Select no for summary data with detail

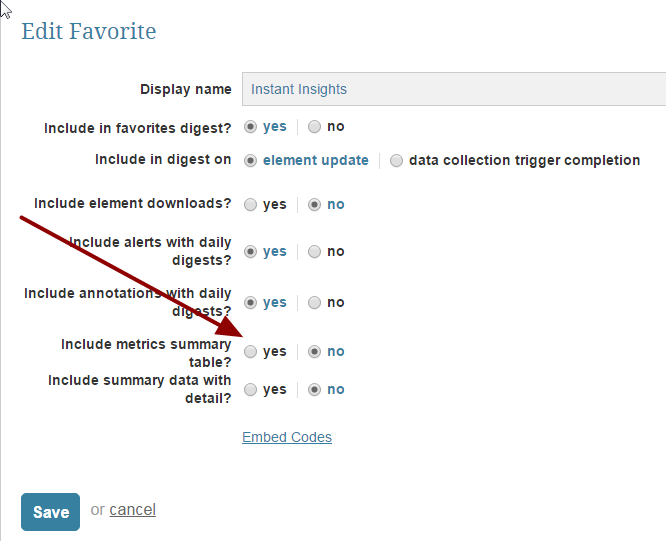[315, 390]
